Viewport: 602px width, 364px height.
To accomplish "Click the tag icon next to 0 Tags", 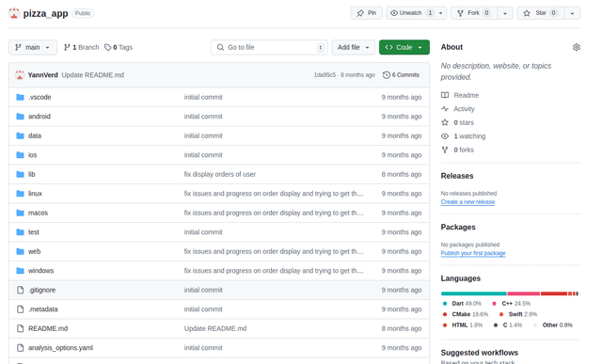I will 108,47.
